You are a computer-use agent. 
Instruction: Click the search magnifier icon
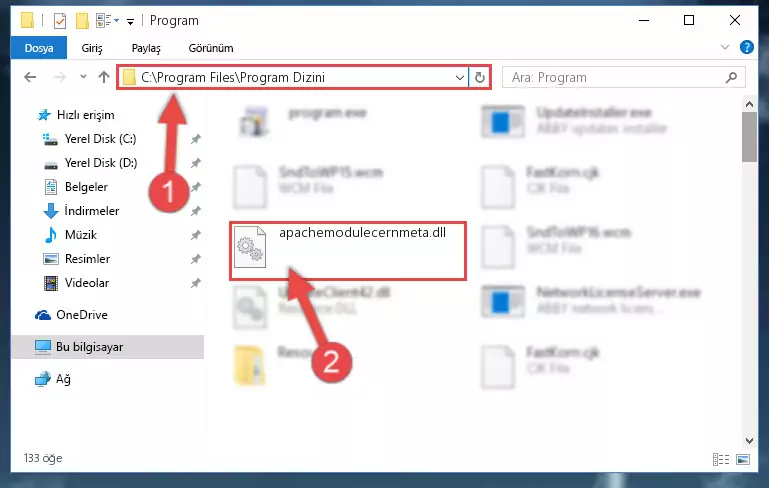pyautogui.click(x=731, y=77)
